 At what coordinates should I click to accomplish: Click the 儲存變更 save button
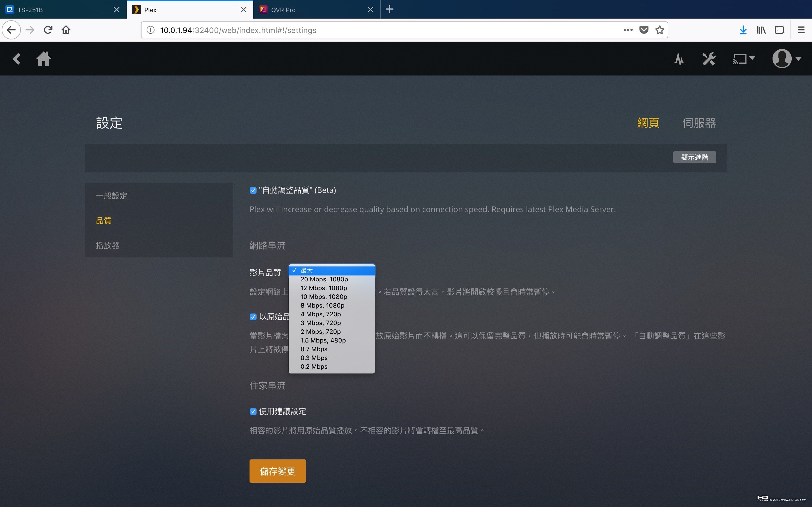(277, 471)
